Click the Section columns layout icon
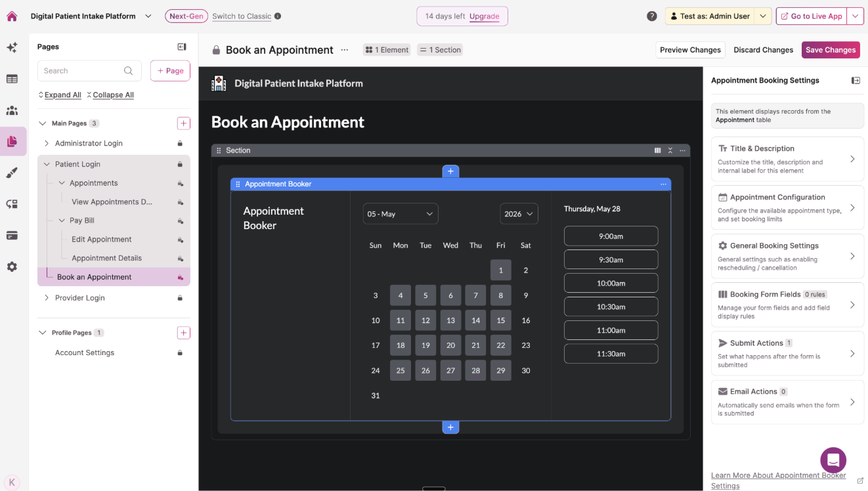Viewport: 868px width, 491px height. point(657,150)
